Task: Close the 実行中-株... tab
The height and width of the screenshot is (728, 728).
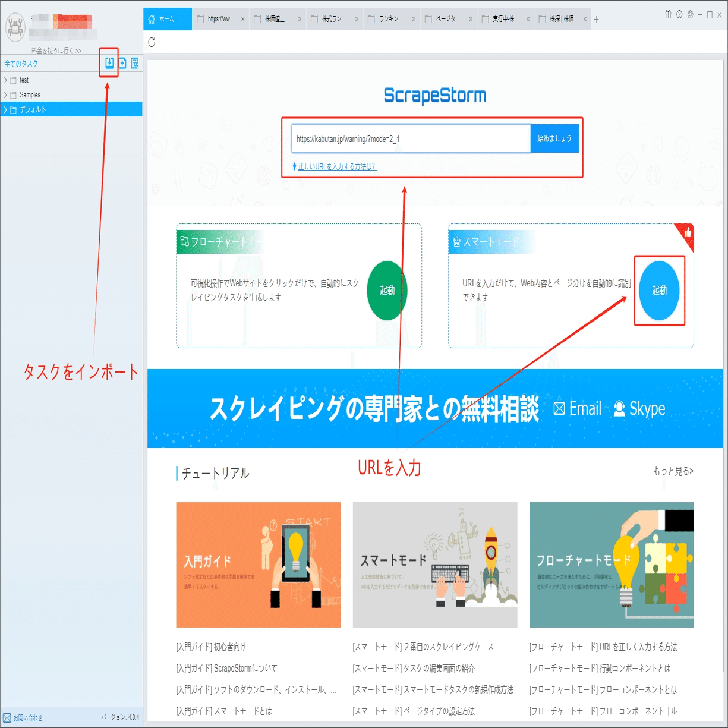Action: point(528,19)
